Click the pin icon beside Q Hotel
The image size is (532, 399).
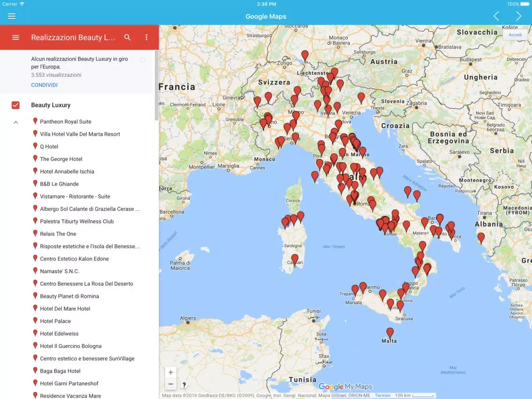[x=35, y=146]
